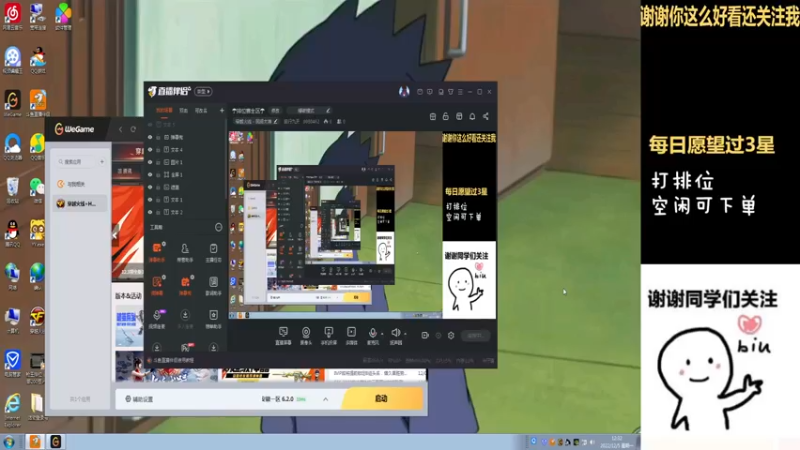
Task: Click the system clock in taskbar
Action: pyautogui.click(x=617, y=442)
